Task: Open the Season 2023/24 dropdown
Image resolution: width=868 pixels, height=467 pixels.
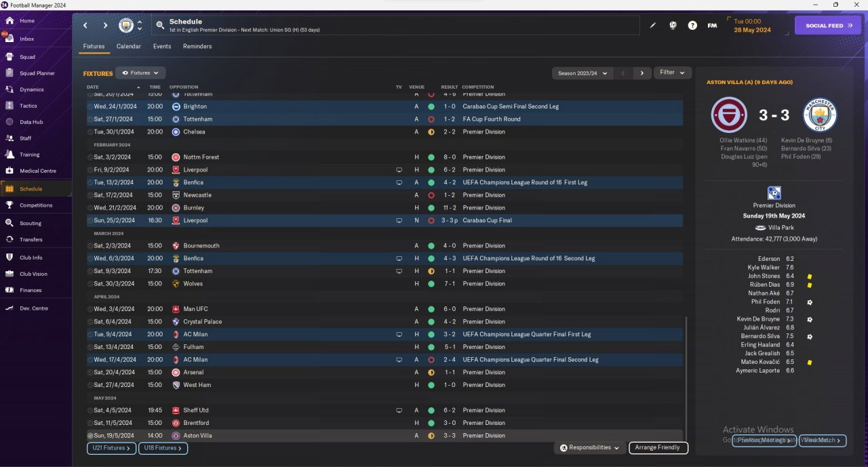Action: coord(583,73)
